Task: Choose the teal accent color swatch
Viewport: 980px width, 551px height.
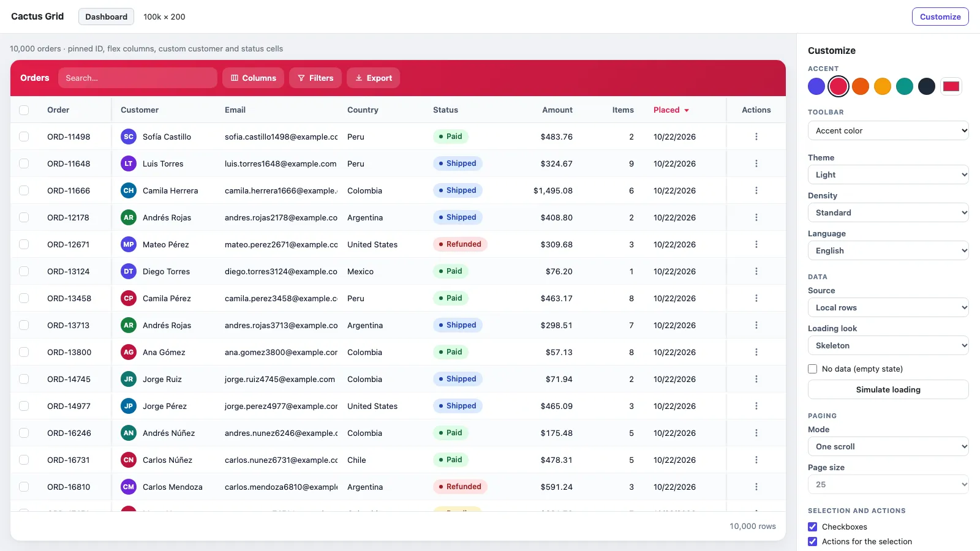Action: click(x=905, y=86)
